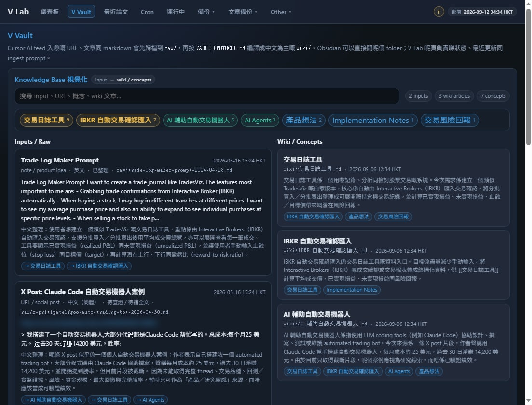Switch to the Cron tab
Screen dimensions: 532x405
point(147,12)
